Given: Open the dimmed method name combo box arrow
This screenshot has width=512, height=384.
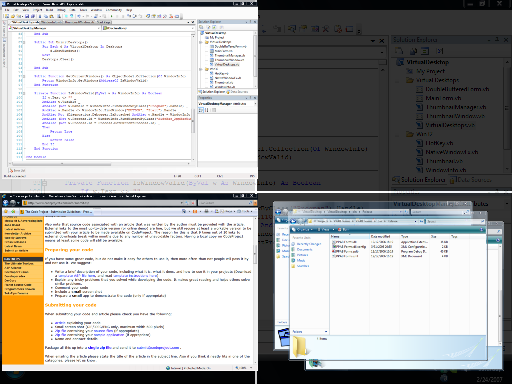Looking at the screenshot, I should point(382,52).
